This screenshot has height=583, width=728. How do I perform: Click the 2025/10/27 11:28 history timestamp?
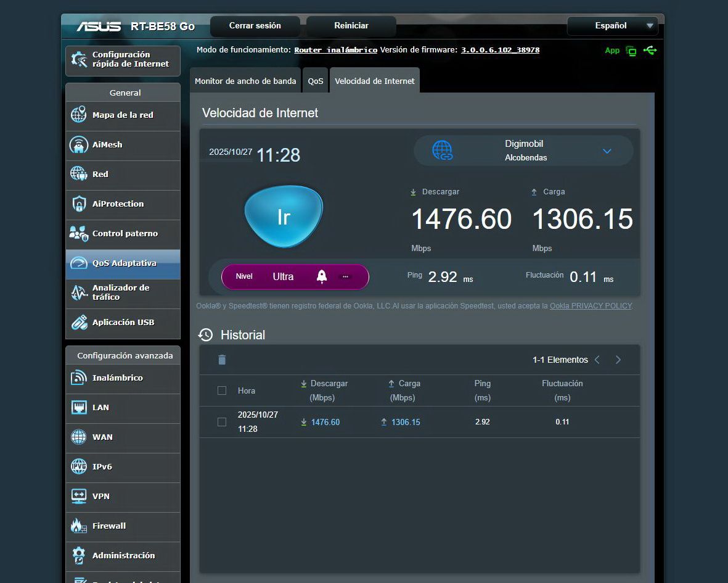(x=258, y=422)
